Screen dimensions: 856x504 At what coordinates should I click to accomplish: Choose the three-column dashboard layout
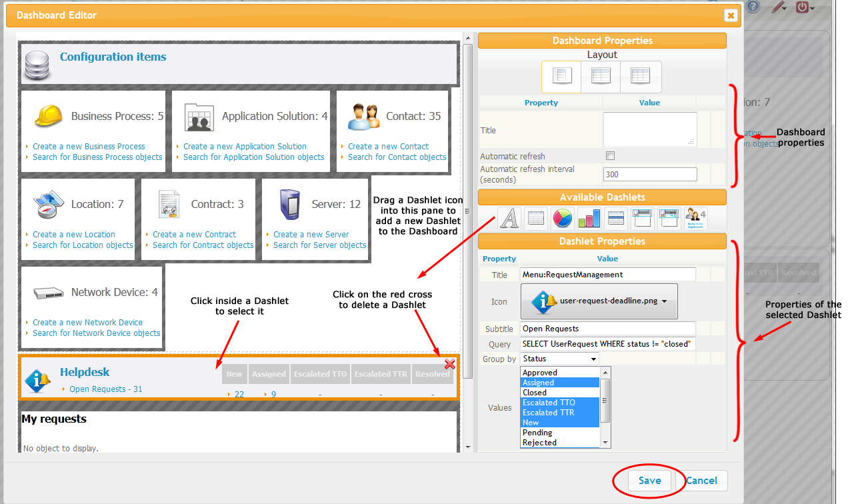point(641,76)
